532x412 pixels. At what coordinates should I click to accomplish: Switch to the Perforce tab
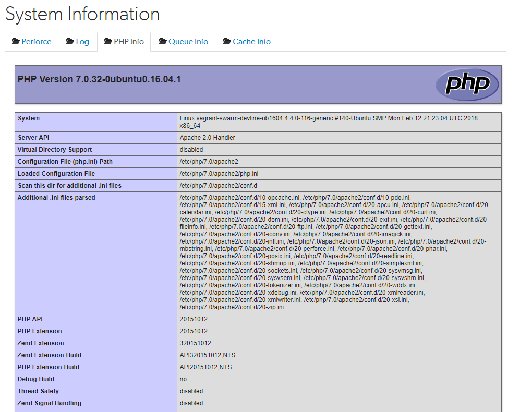pos(36,41)
